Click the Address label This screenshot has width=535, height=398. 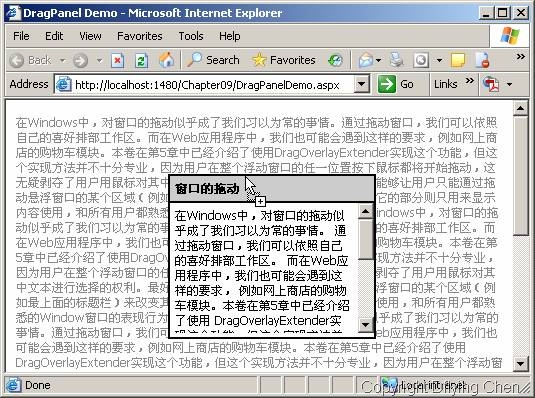coord(29,84)
